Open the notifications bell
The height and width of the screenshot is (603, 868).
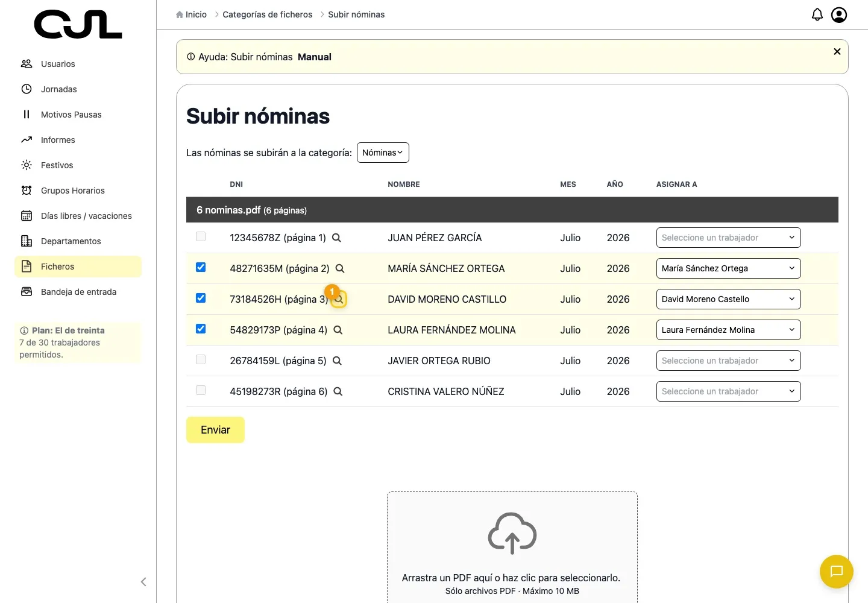[x=817, y=14]
